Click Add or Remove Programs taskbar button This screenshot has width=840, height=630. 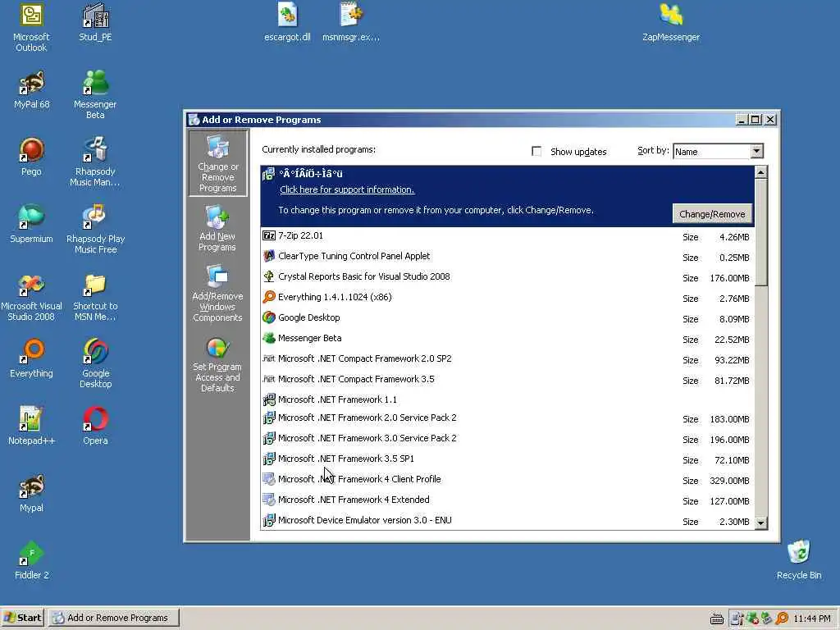pyautogui.click(x=113, y=618)
